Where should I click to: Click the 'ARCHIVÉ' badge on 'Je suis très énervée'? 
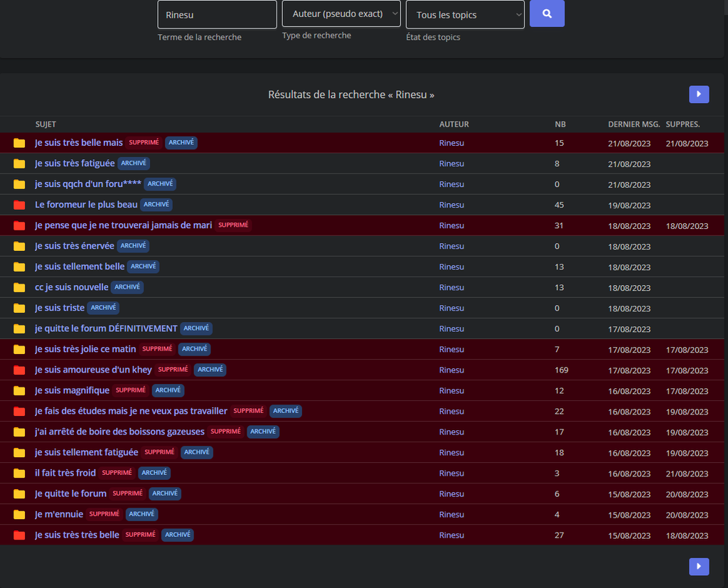click(133, 246)
